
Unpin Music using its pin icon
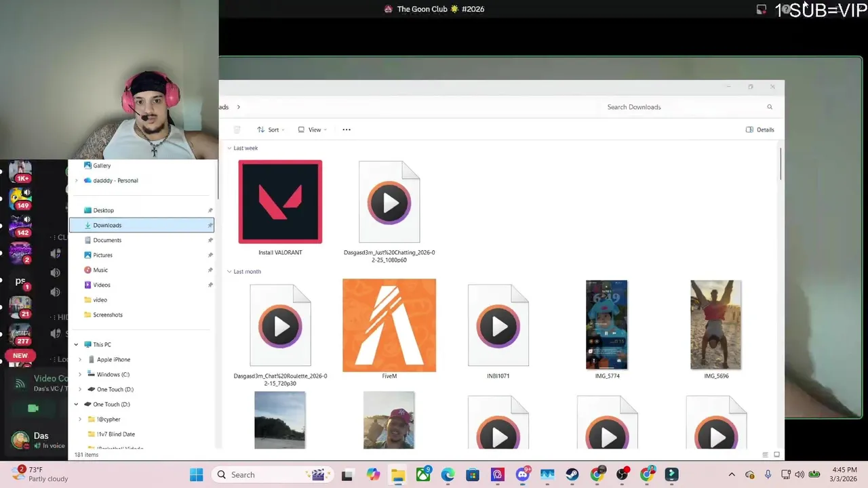210,270
